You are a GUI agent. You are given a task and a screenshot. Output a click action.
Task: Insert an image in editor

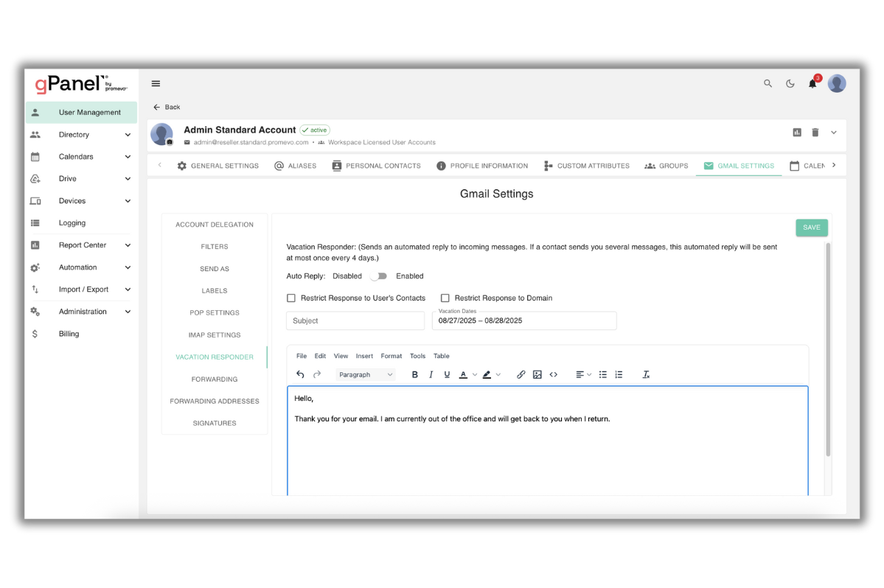(537, 374)
